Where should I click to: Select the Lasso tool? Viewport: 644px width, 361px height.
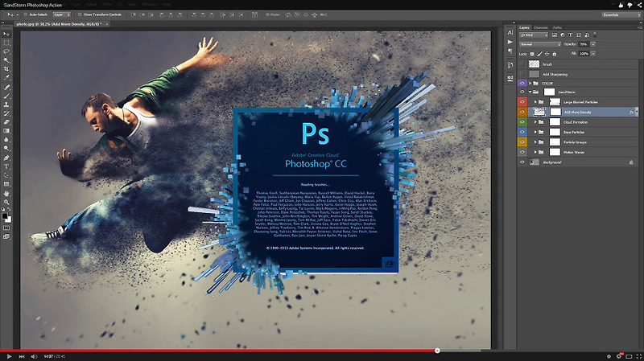pyautogui.click(x=6, y=51)
